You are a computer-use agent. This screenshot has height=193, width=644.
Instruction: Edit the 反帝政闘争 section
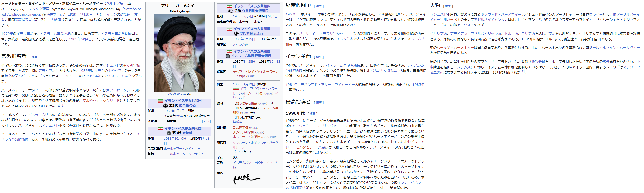[x=319, y=6]
